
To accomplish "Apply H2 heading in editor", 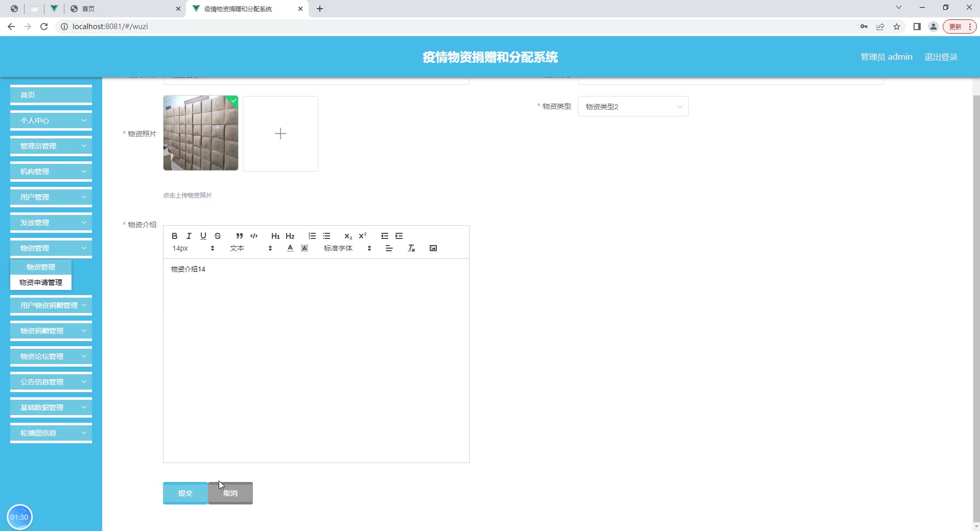I will (x=290, y=236).
